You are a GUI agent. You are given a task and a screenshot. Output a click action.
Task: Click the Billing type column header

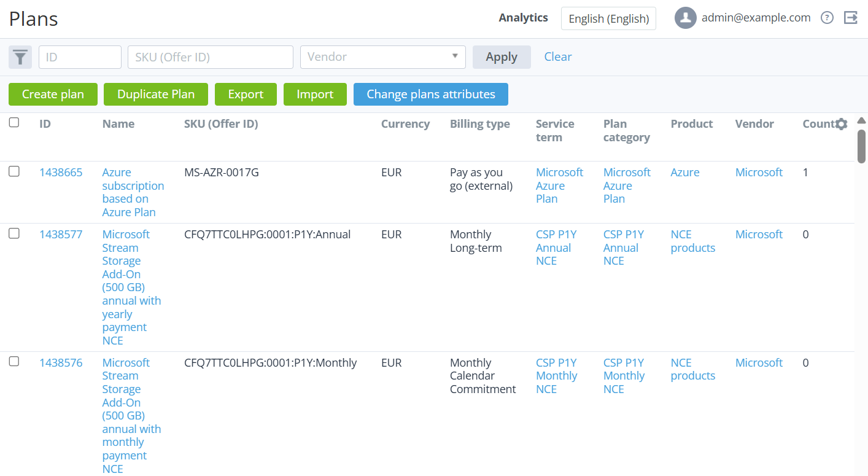(x=480, y=124)
